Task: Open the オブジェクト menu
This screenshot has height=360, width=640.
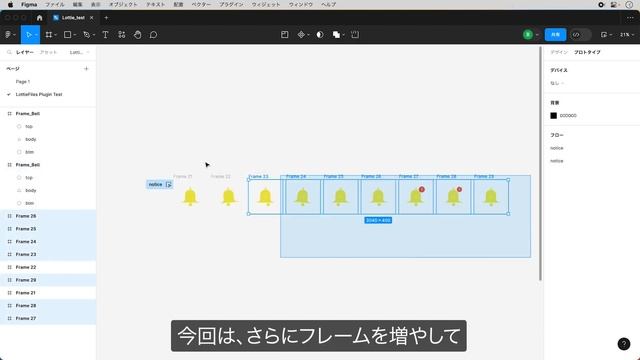Action: pyautogui.click(x=123, y=4)
